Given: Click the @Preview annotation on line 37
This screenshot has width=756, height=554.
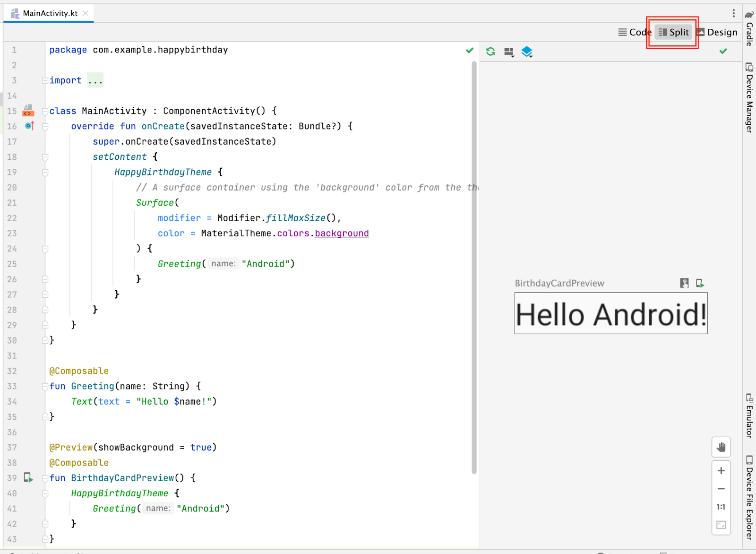Looking at the screenshot, I should [x=71, y=447].
